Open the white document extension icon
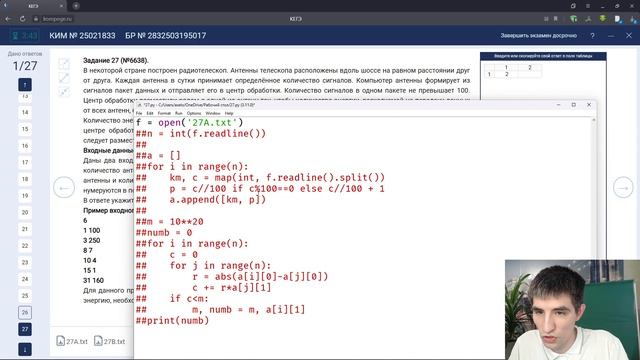 pos(618,19)
